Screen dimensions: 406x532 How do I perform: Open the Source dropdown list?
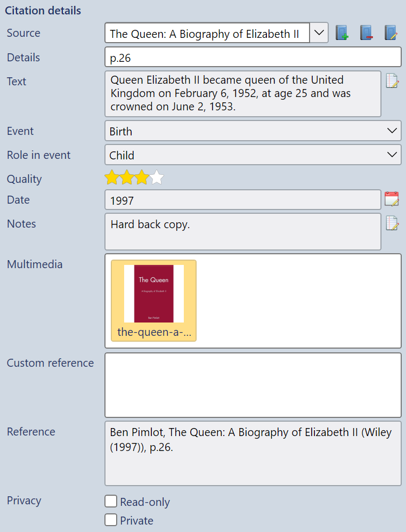pyautogui.click(x=319, y=33)
